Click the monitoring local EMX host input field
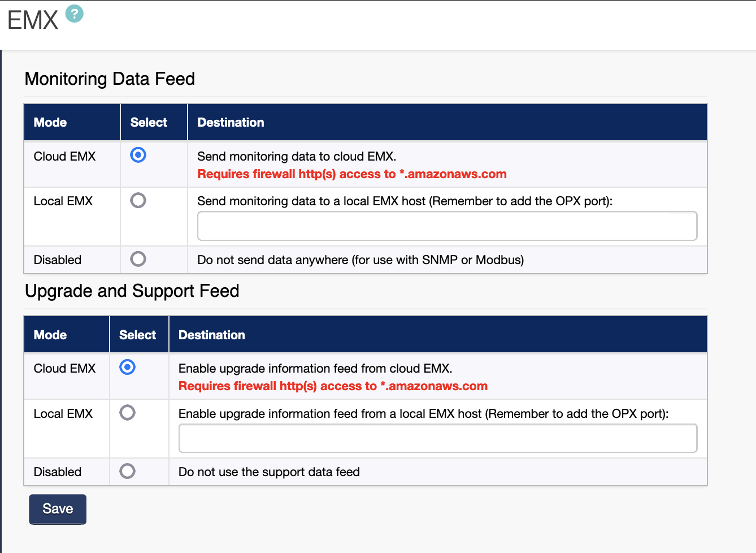This screenshot has width=756, height=553. 446,226
